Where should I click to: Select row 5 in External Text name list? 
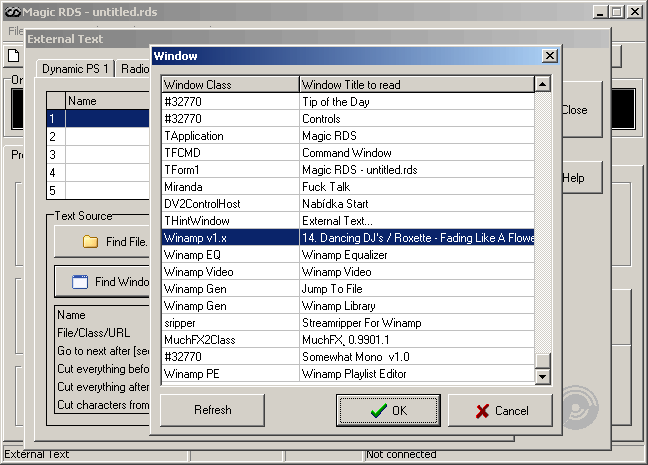click(x=98, y=191)
